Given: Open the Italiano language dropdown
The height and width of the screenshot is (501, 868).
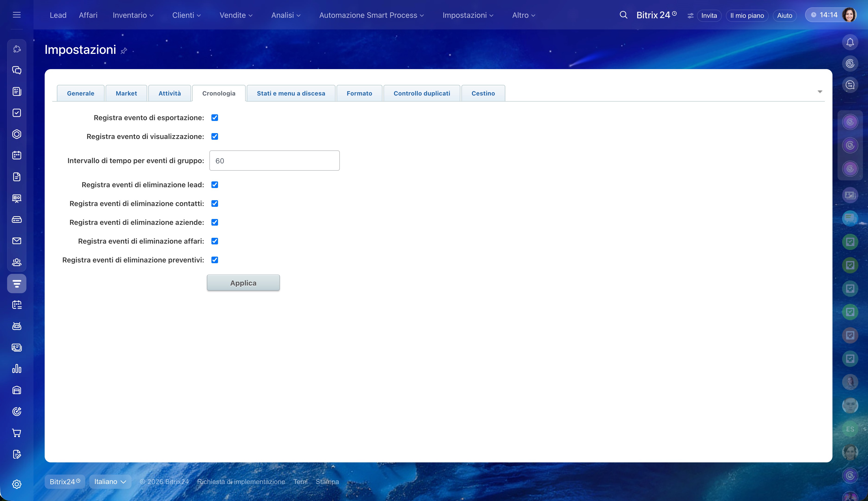Looking at the screenshot, I should [x=110, y=482].
